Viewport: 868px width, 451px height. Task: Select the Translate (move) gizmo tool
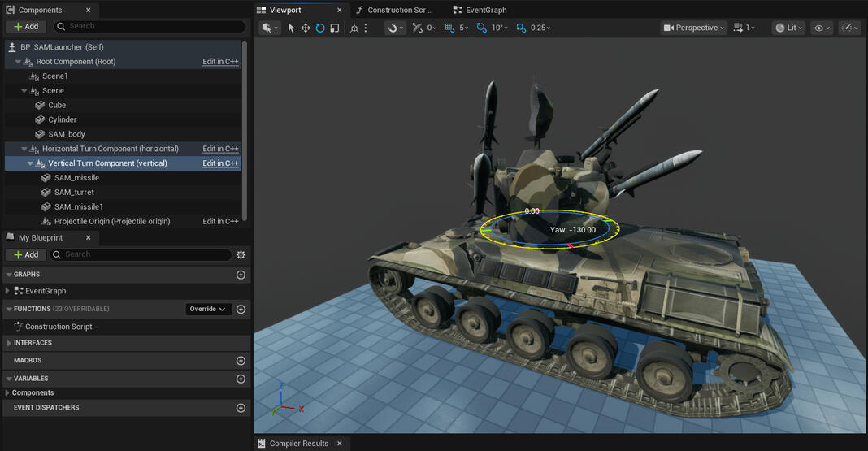click(x=306, y=28)
